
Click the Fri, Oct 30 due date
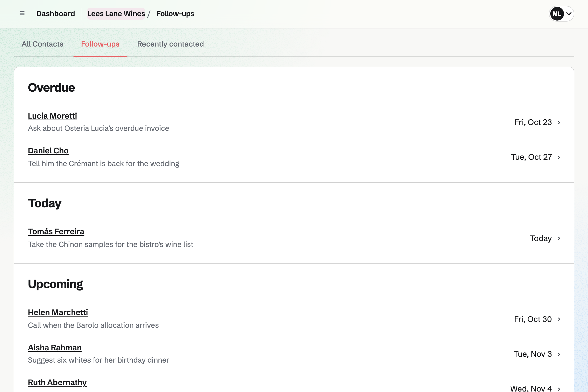(x=533, y=319)
